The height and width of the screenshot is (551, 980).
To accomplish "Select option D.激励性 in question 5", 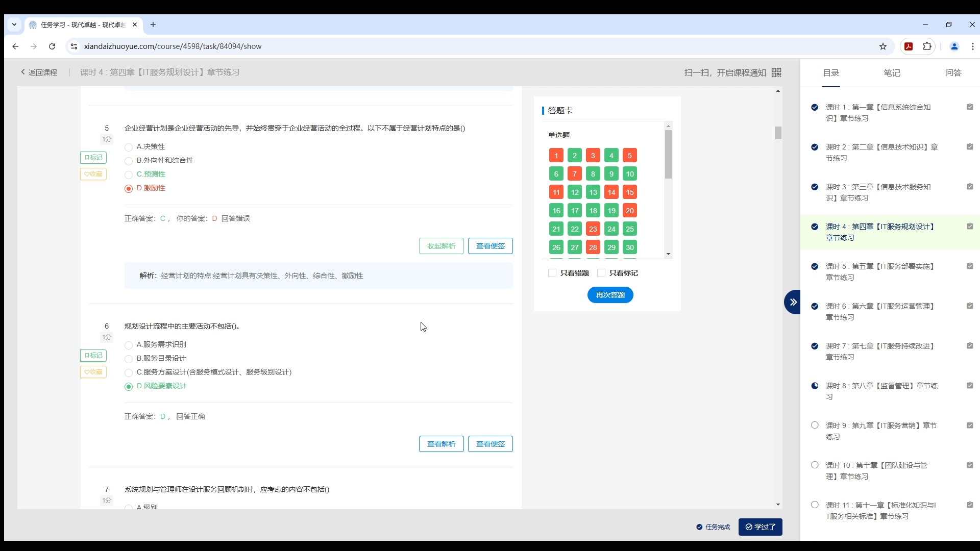I will point(129,189).
